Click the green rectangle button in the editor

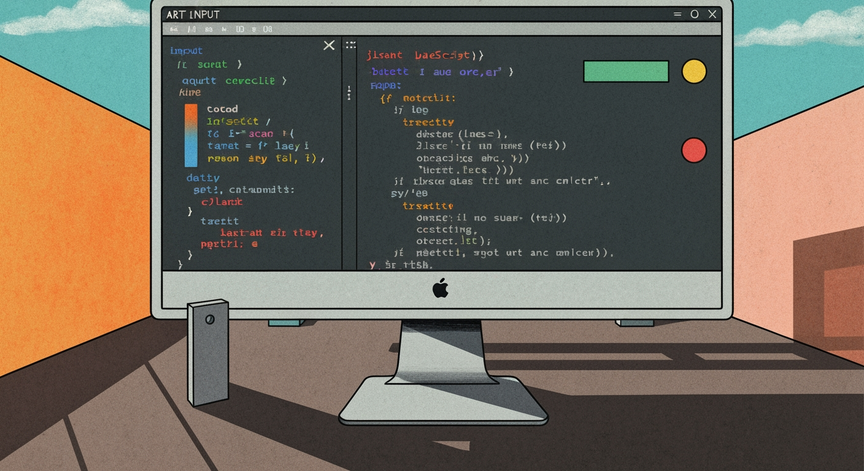pyautogui.click(x=626, y=72)
